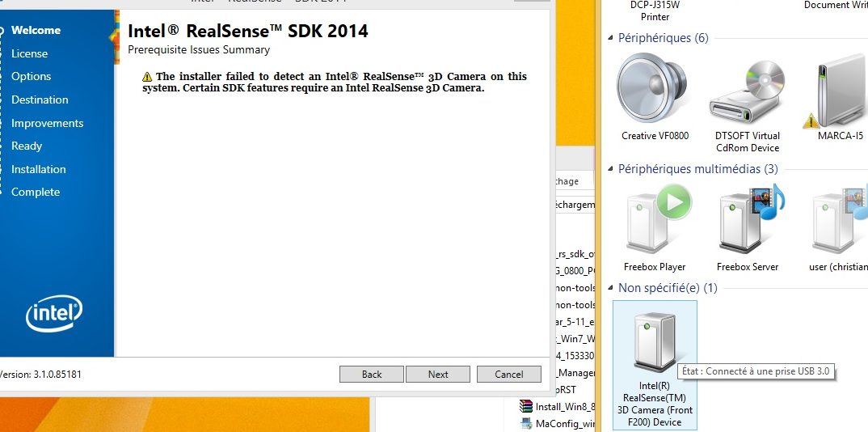This screenshot has height=432, width=868.
Task: Click the Intel RealSense SDK 2014 heading
Action: 248,31
